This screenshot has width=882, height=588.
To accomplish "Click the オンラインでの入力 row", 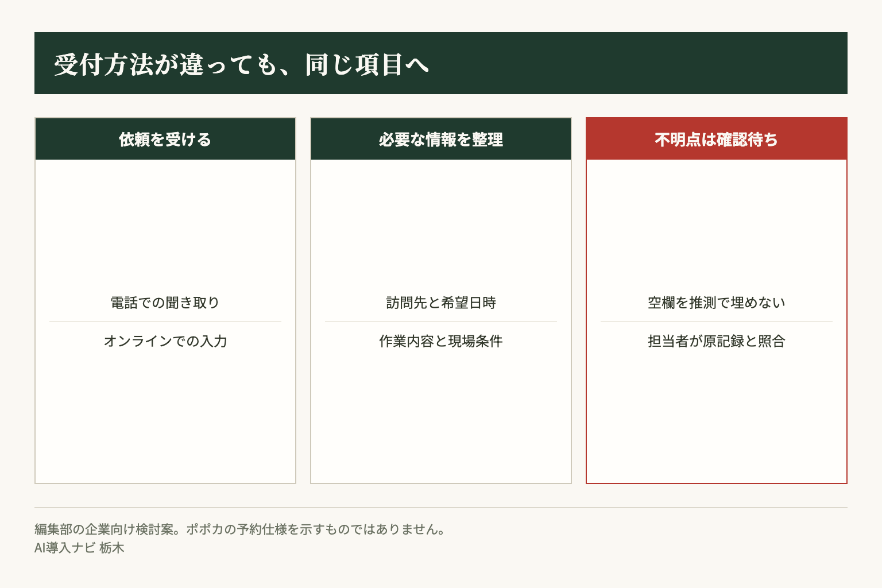I will [x=165, y=341].
